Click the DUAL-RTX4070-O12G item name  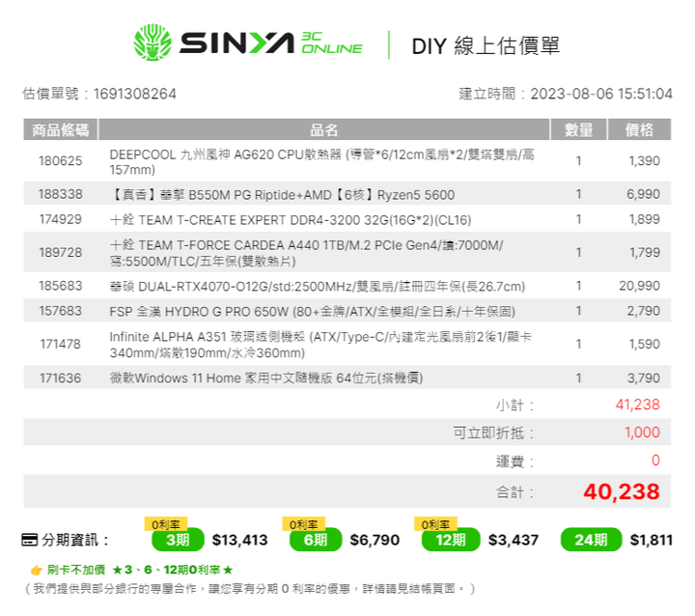[x=318, y=287]
